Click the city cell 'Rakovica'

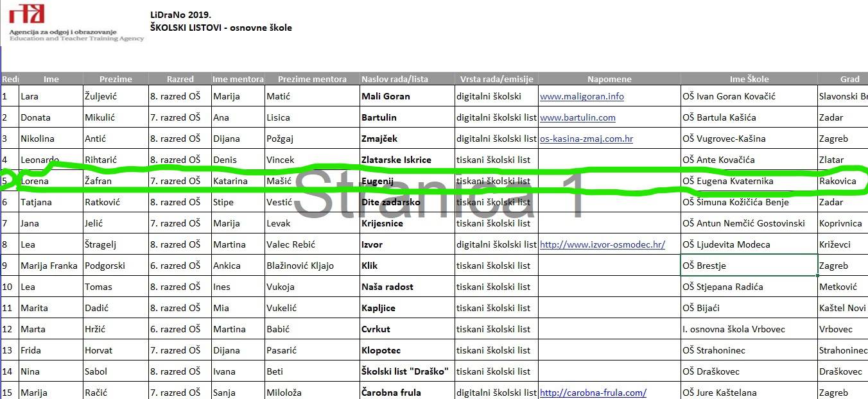pos(843,181)
